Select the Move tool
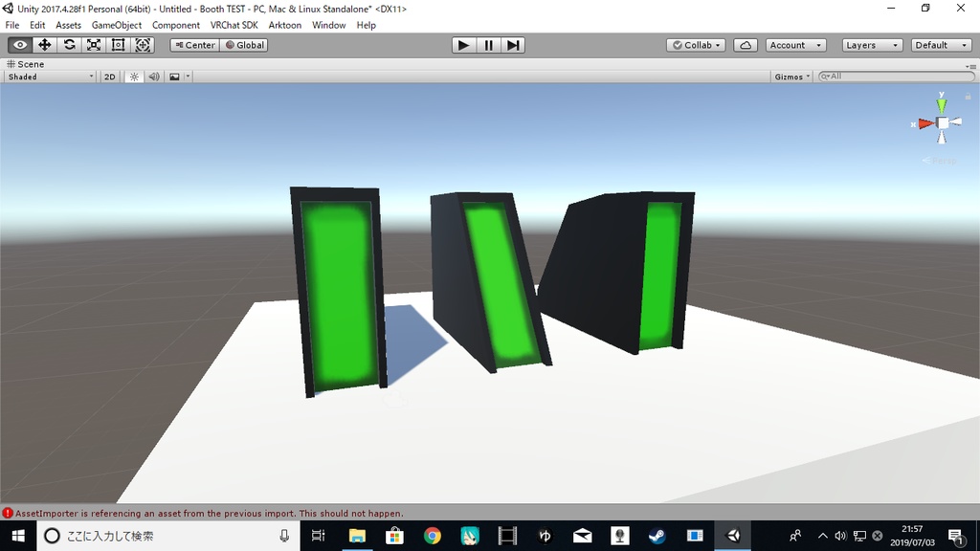The width and height of the screenshot is (980, 551). pyautogui.click(x=44, y=45)
